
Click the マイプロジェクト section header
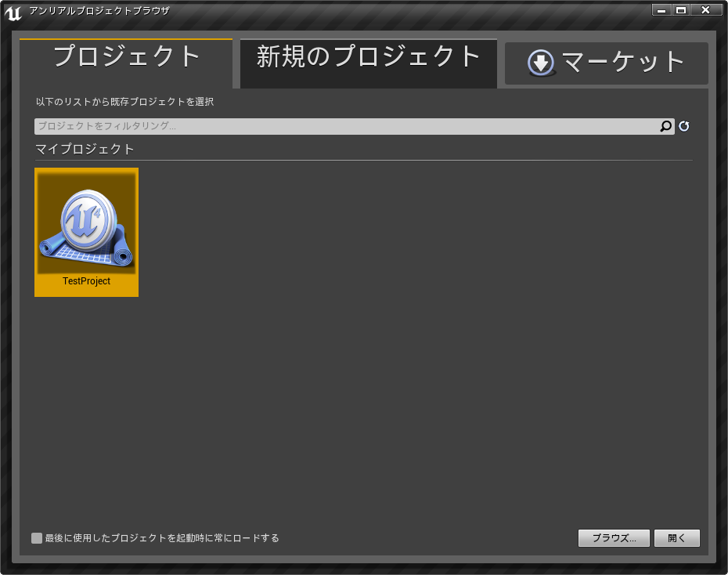[83, 149]
